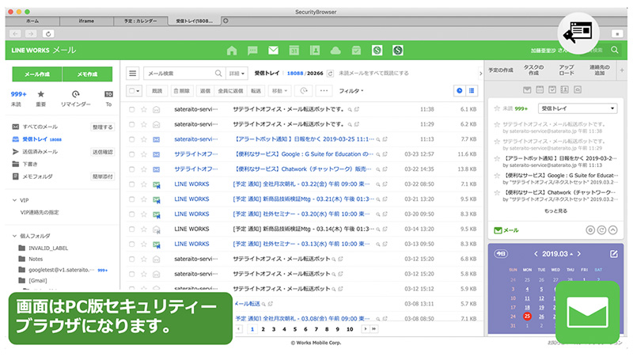Open the compose note icon on calendar widget

(614, 254)
